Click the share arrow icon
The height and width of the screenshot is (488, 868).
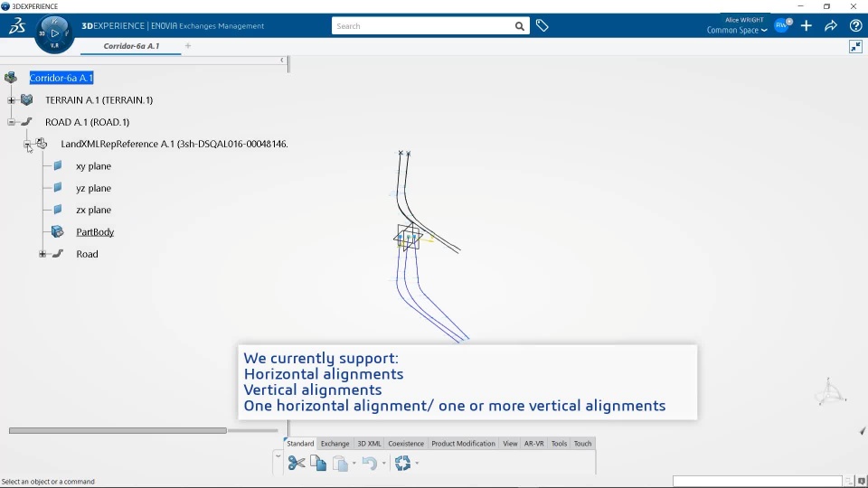(x=831, y=25)
